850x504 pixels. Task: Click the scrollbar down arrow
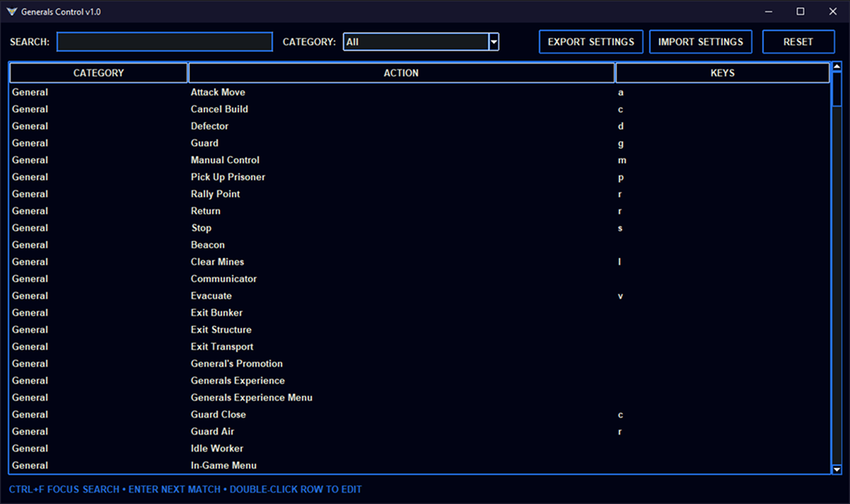point(837,469)
